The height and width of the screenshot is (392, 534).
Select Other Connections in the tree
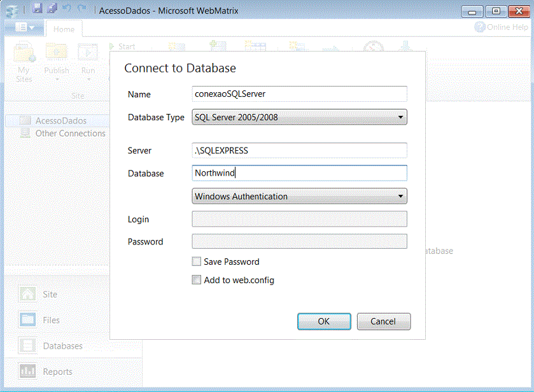tap(63, 134)
